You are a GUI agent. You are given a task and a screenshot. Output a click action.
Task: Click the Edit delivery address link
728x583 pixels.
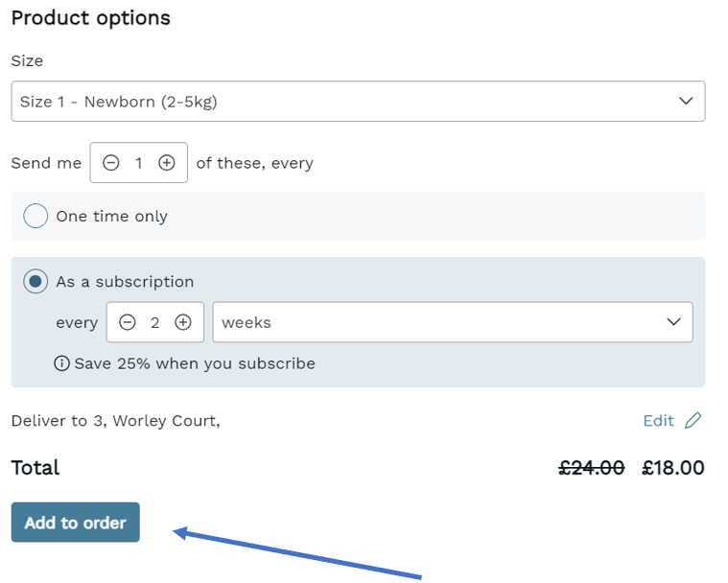tap(658, 421)
